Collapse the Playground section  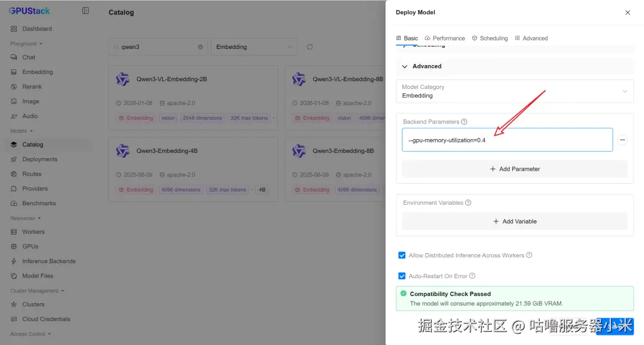click(x=26, y=44)
